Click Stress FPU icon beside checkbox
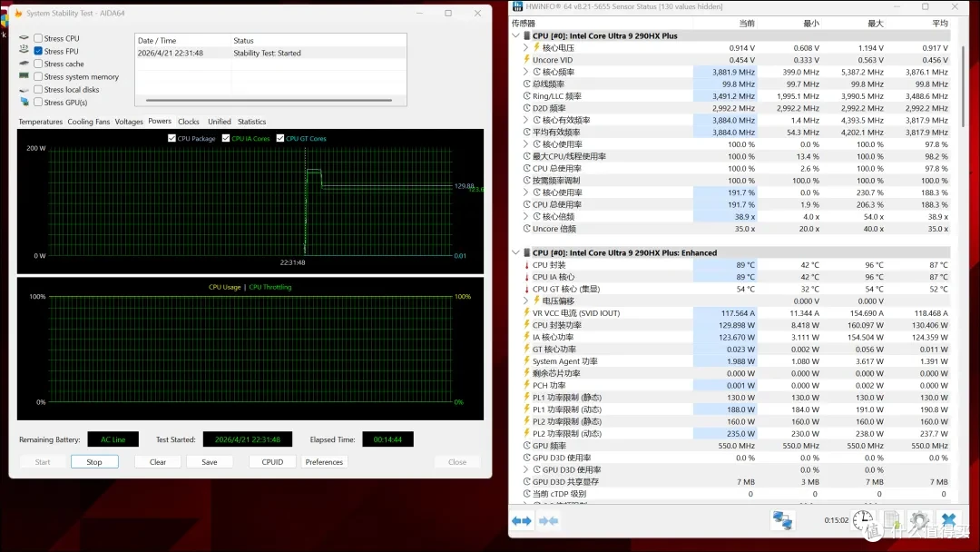The width and height of the screenshot is (980, 552). coord(24,50)
